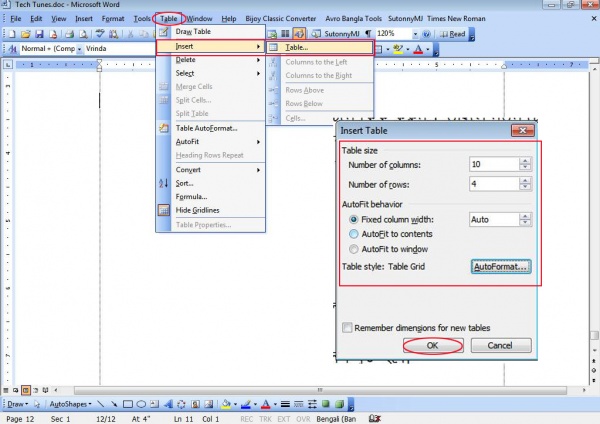Click the Columns toolbar icon
Screen dimensions: 600x424
pyautogui.click(x=285, y=34)
